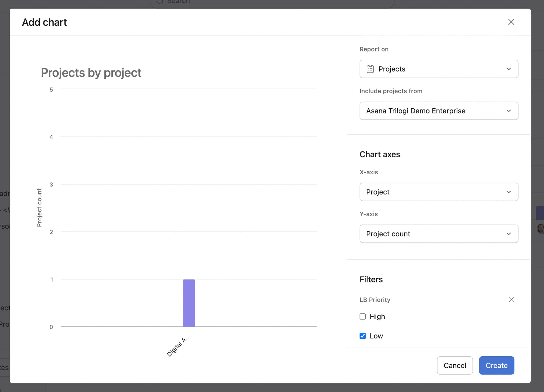Click the chevron on the X-axis Project selector
The width and height of the screenshot is (544, 392).
(x=509, y=192)
